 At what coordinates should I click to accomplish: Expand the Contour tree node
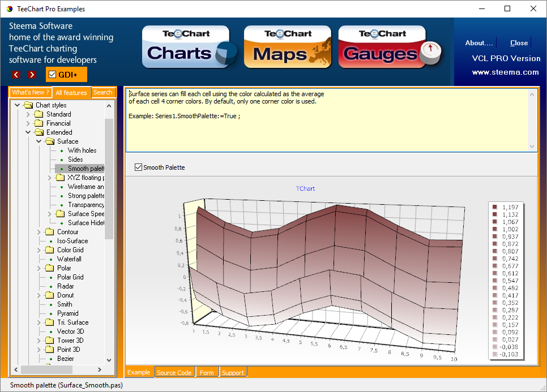coord(39,232)
